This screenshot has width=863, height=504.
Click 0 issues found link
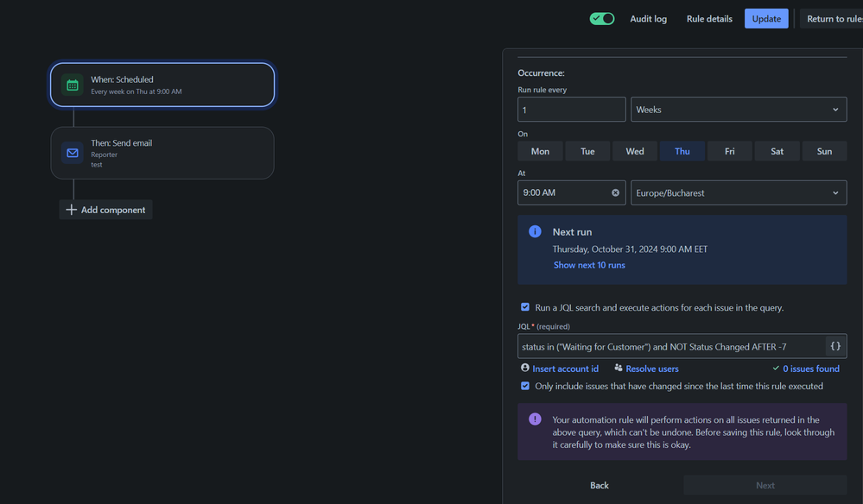click(x=811, y=369)
